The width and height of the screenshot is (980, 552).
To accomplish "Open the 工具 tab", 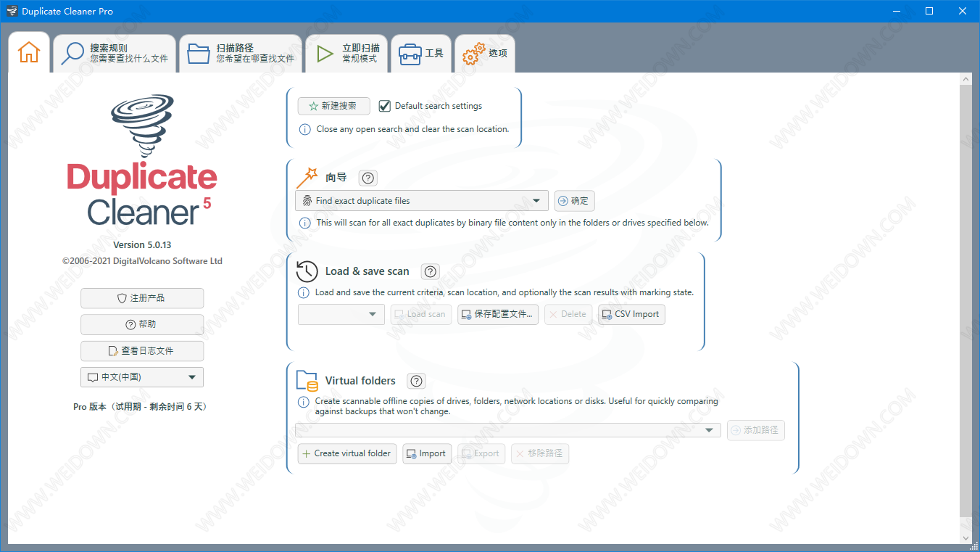I will (421, 54).
